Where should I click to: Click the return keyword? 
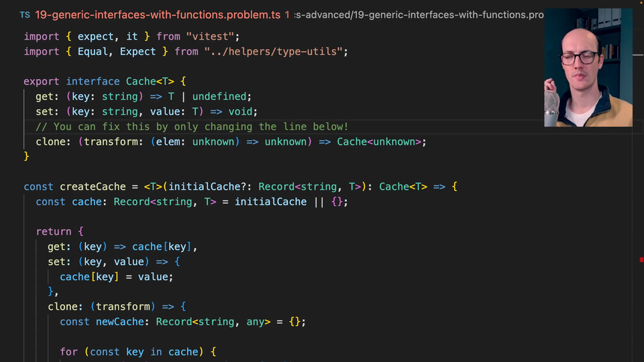(53, 231)
